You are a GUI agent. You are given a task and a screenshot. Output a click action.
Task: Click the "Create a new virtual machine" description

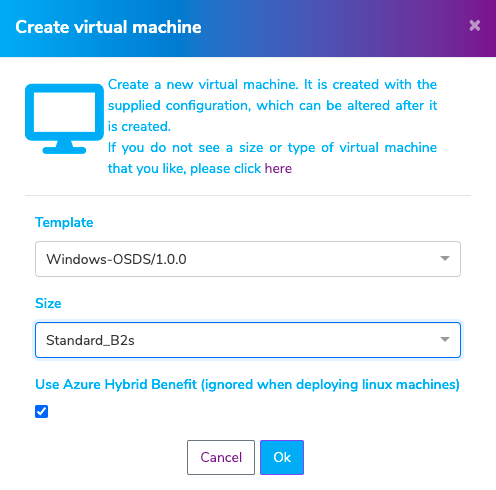tap(272, 105)
